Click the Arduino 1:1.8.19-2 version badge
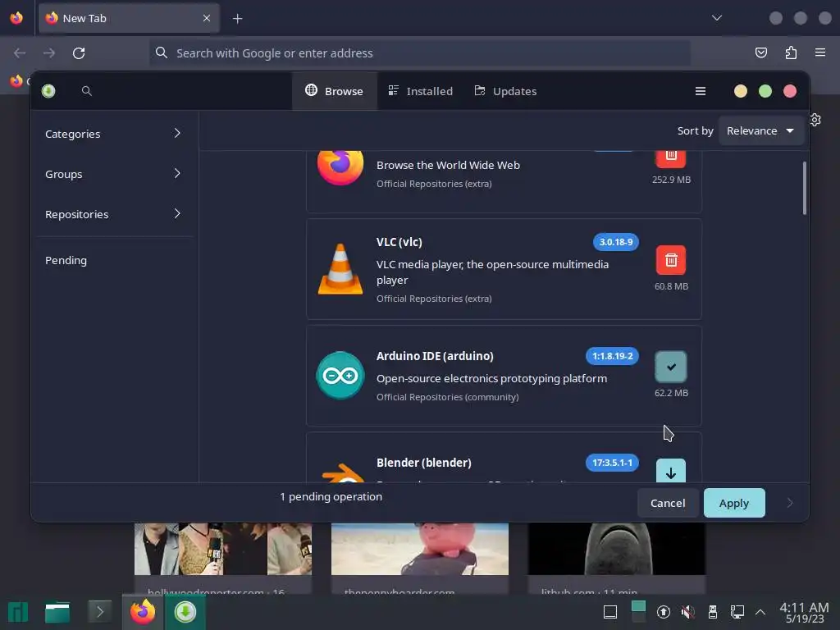The height and width of the screenshot is (630, 840). pyautogui.click(x=612, y=356)
